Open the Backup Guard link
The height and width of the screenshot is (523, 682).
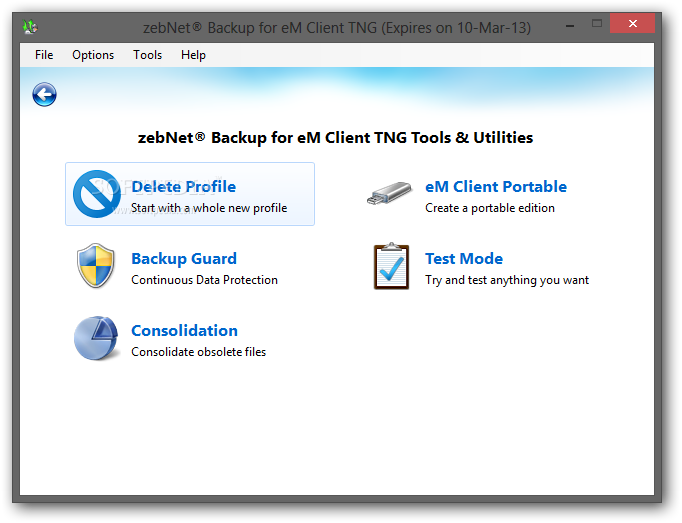(184, 258)
